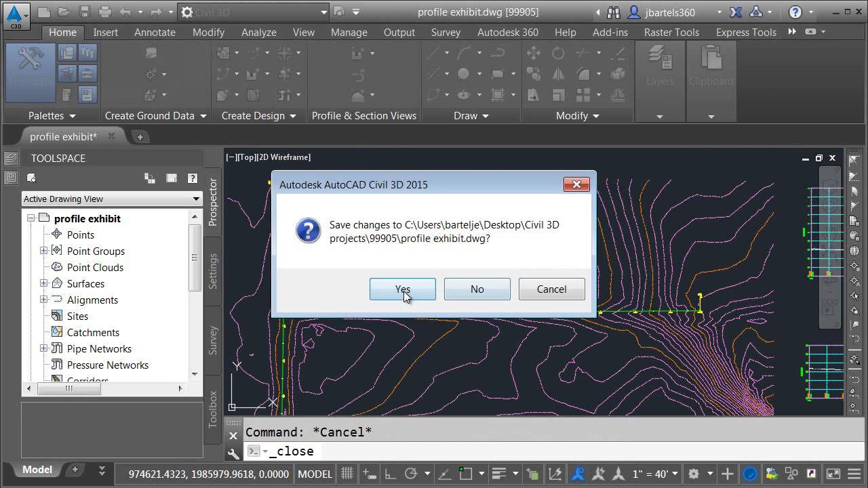Switch to the Annotate ribbon tab
Viewport: 868px width, 488px height.
(155, 32)
